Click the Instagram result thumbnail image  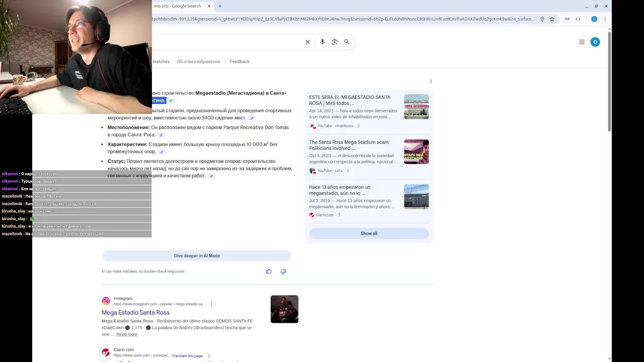(284, 309)
